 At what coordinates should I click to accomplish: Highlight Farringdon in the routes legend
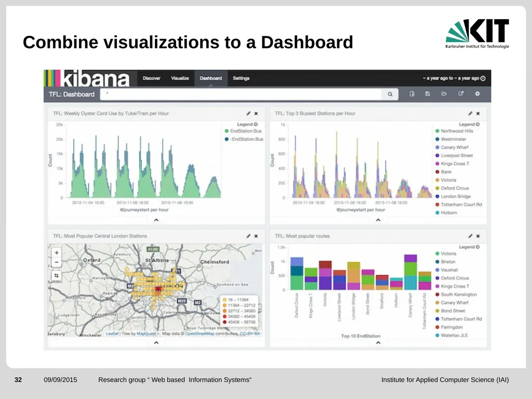pyautogui.click(x=451, y=327)
